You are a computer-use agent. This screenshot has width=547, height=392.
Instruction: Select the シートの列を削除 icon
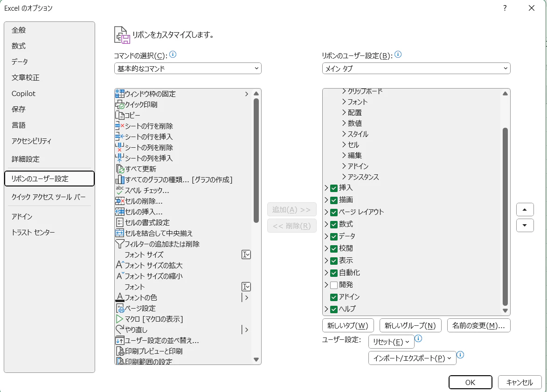pyautogui.click(x=120, y=147)
